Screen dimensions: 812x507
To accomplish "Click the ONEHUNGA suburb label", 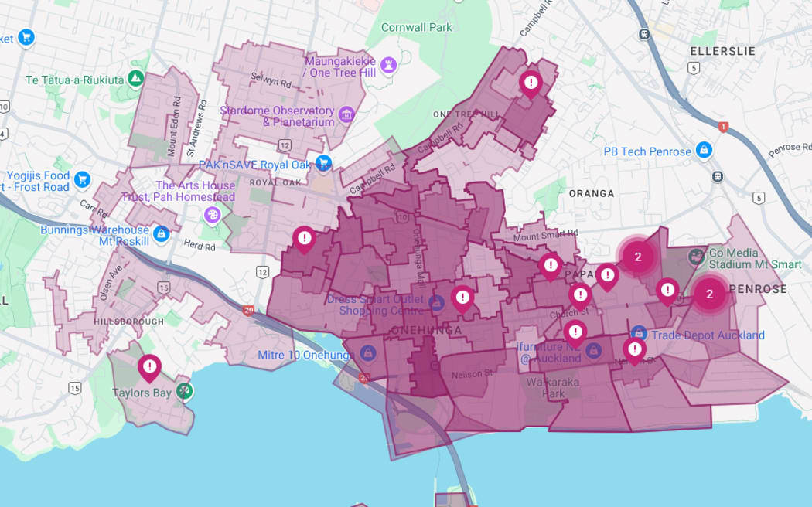I will pyautogui.click(x=427, y=331).
